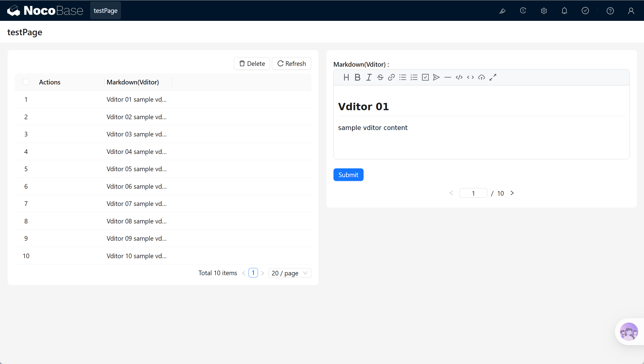Click the record number input field
The width and height of the screenshot is (644, 364).
pos(473,193)
